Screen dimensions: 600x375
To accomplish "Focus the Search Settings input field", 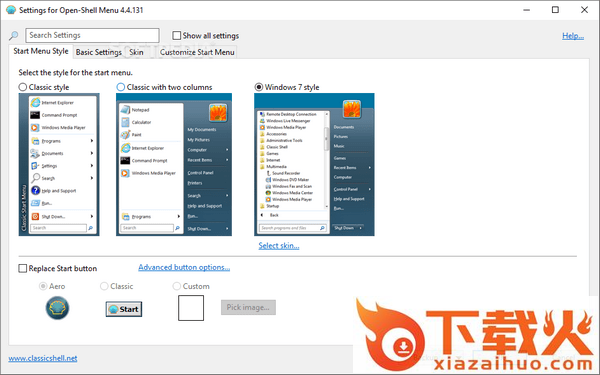I will click(92, 35).
